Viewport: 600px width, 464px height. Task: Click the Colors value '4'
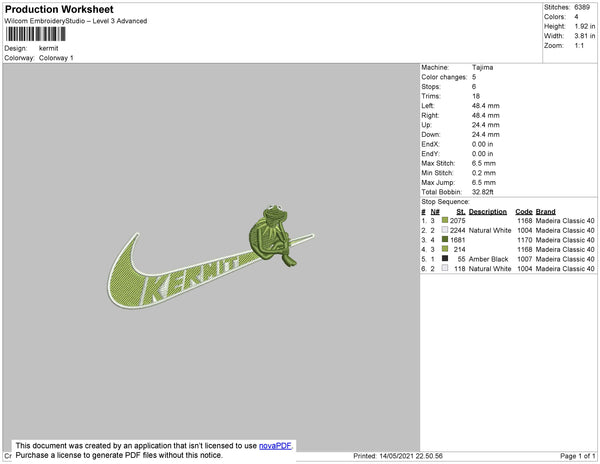click(576, 17)
